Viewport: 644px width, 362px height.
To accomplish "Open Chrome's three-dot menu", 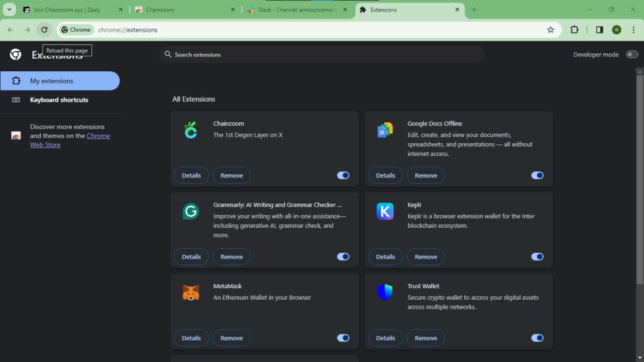I will tap(633, 29).
